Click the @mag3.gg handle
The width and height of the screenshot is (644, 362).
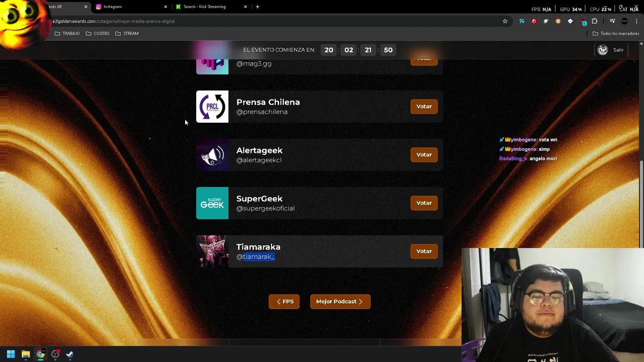coord(254,63)
